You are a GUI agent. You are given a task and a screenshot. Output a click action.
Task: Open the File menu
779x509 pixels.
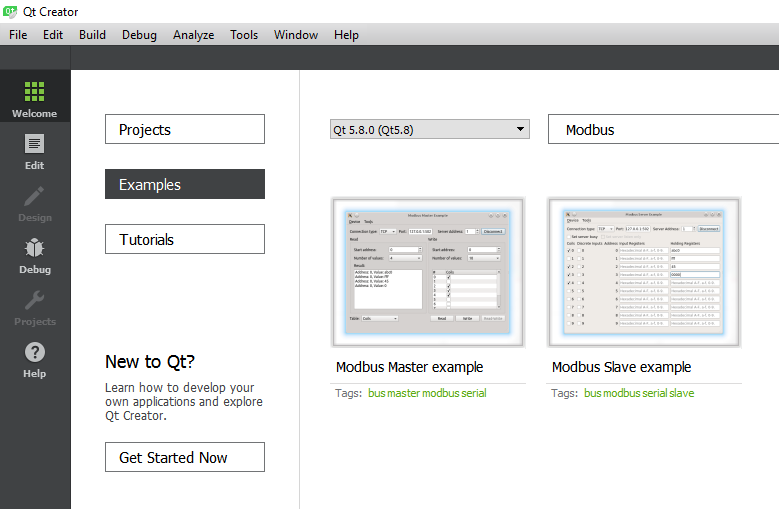point(18,35)
